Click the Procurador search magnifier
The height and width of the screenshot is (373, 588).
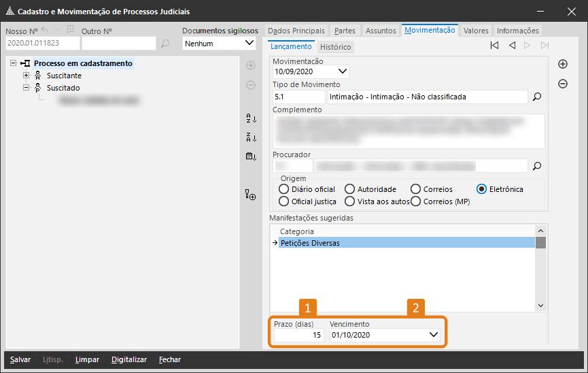(536, 165)
